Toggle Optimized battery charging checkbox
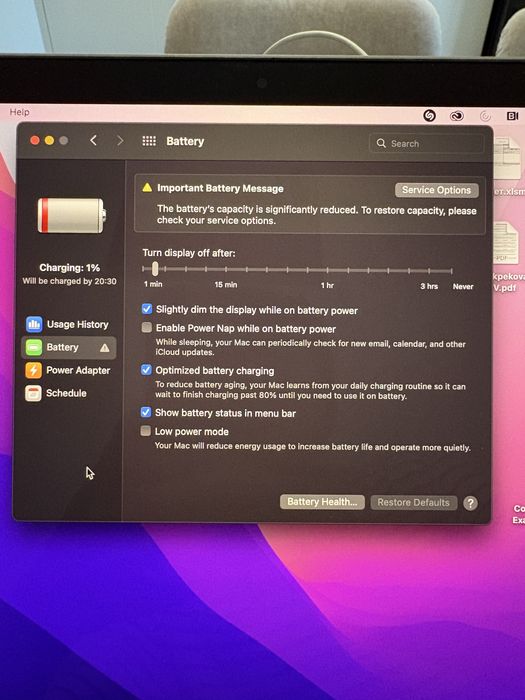525x700 pixels. pyautogui.click(x=146, y=370)
